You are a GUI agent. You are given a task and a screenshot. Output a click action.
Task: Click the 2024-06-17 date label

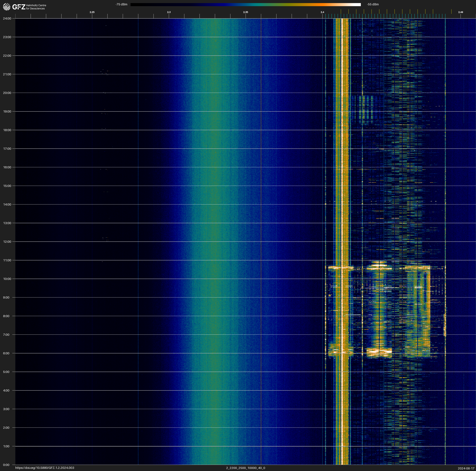[x=466, y=468]
